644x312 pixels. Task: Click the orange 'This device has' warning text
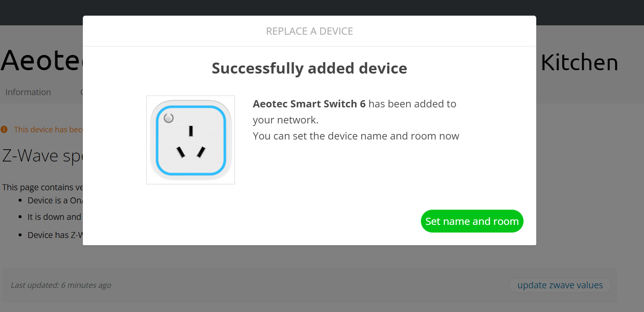coord(48,129)
